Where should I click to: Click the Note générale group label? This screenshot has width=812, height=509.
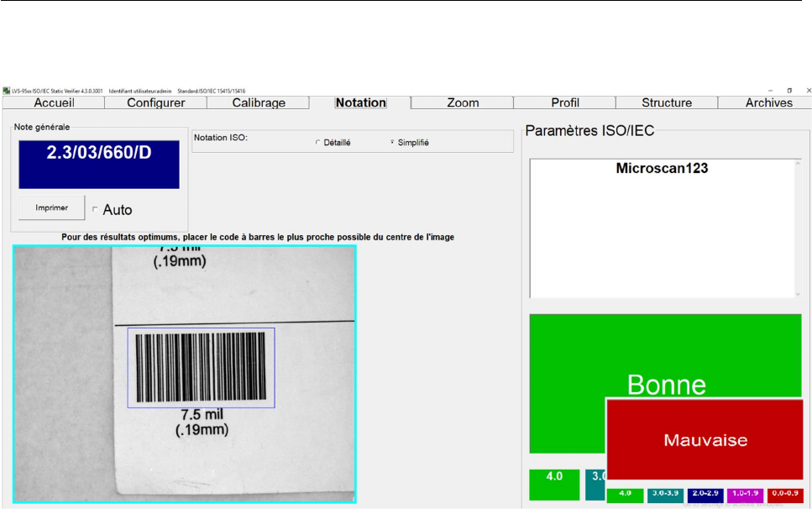click(41, 127)
